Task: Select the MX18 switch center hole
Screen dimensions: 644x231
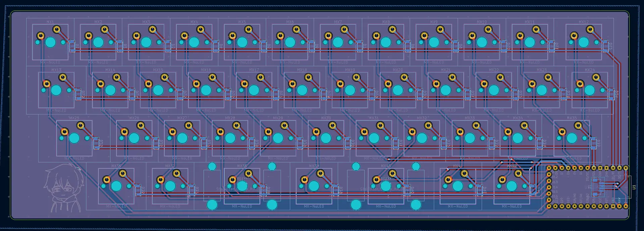Action: tap(302, 90)
